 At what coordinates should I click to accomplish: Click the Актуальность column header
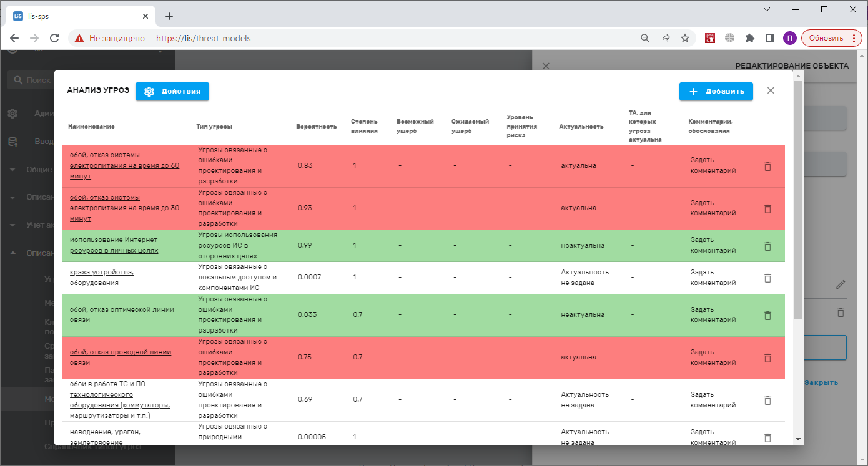[x=581, y=127]
